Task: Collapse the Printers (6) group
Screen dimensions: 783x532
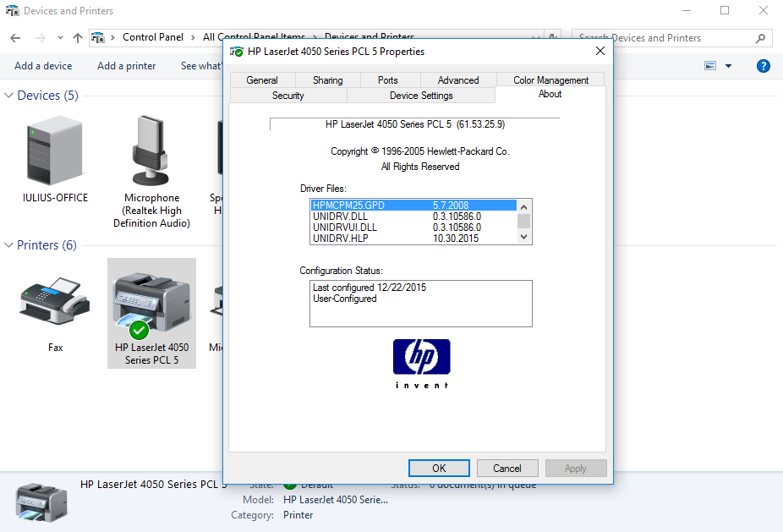Action: coord(8,244)
